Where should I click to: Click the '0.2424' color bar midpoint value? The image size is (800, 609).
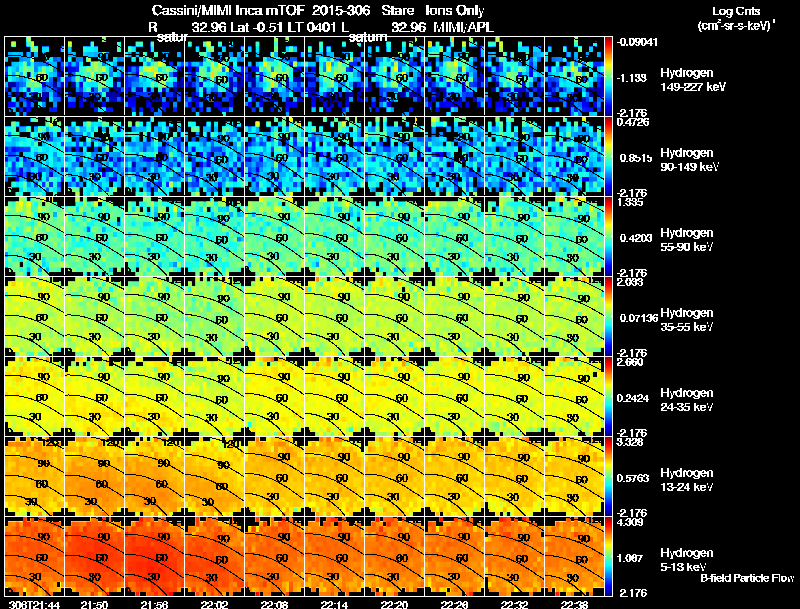(x=633, y=398)
